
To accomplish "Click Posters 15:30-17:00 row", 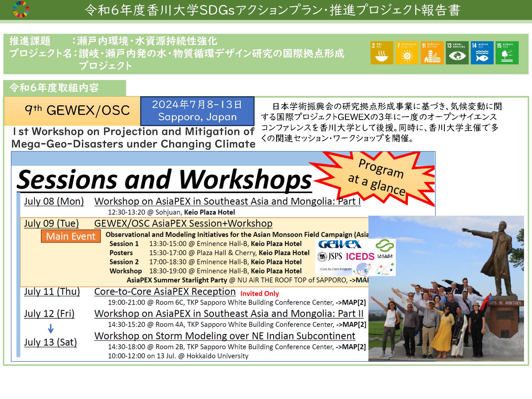I will tap(209, 253).
